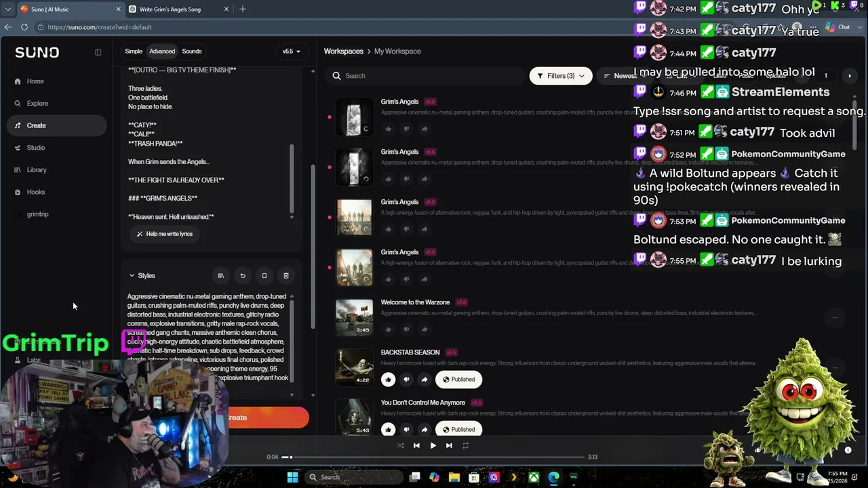Screen dimensions: 868x488
Task: Like You Don't Control Me Anymore
Action: pyautogui.click(x=389, y=430)
